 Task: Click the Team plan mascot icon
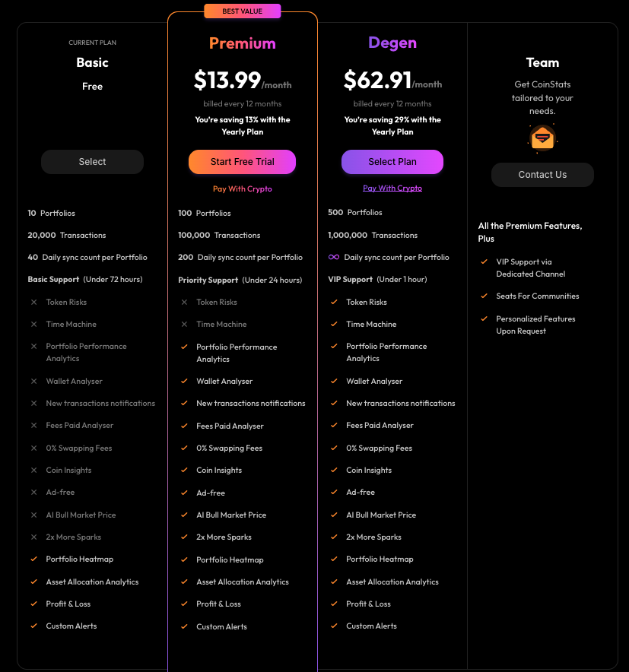(542, 138)
